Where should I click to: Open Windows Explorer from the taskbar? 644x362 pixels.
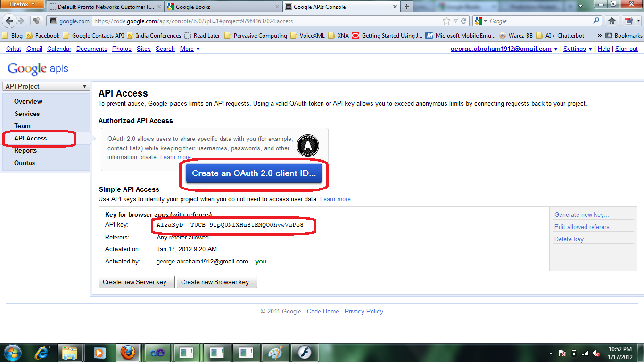[x=70, y=353]
